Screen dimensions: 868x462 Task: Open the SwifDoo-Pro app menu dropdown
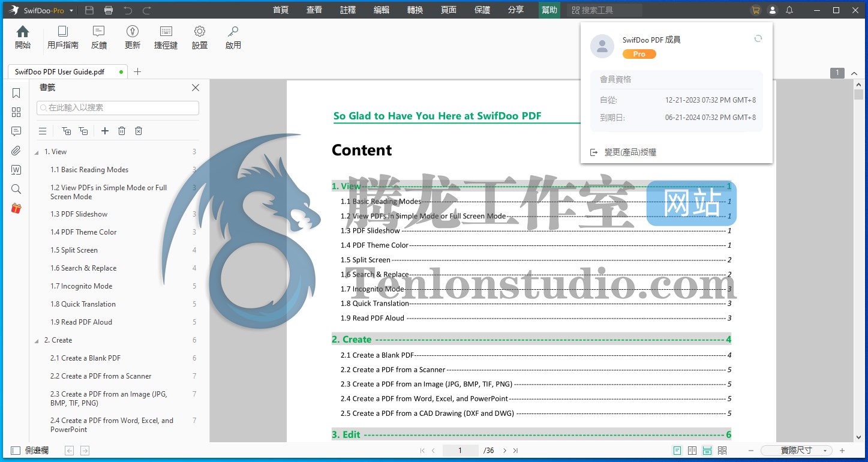pos(71,11)
